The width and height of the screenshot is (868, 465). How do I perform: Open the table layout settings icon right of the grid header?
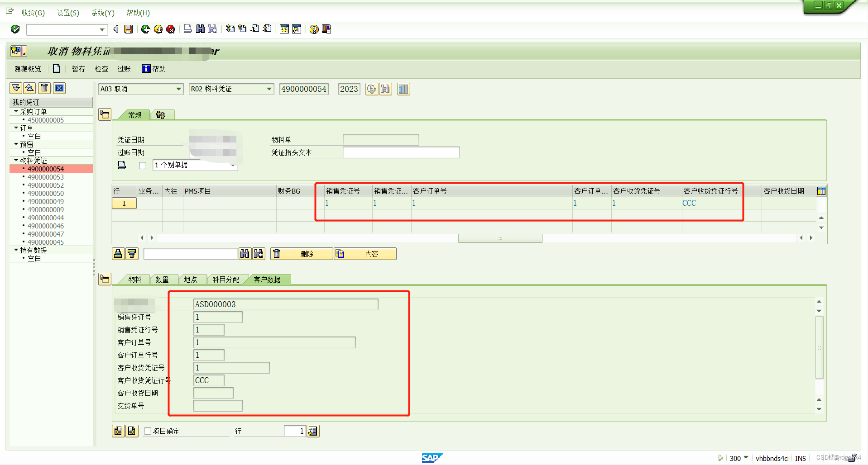pyautogui.click(x=821, y=190)
